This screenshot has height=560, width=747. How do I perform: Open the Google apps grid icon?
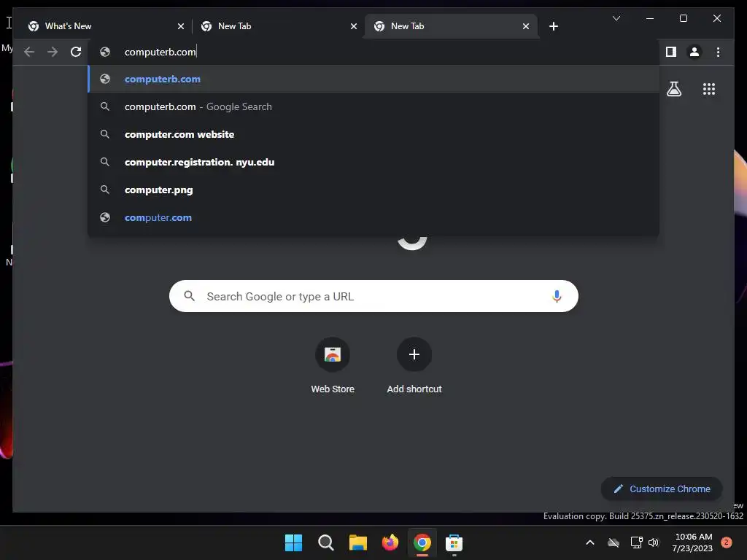click(709, 89)
